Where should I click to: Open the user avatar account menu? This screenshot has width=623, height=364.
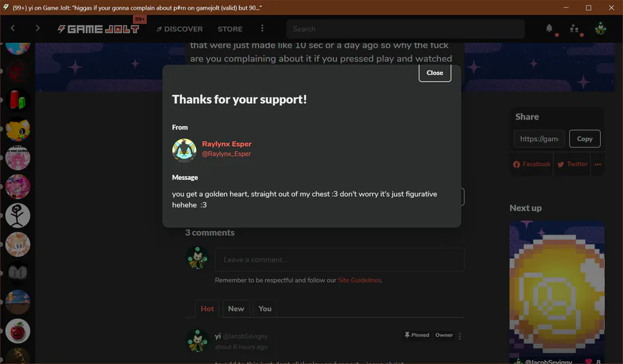tap(600, 28)
